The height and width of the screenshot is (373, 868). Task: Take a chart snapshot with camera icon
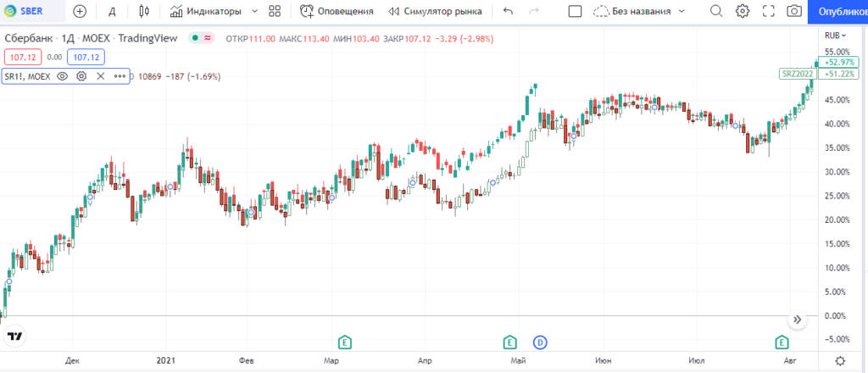[794, 11]
